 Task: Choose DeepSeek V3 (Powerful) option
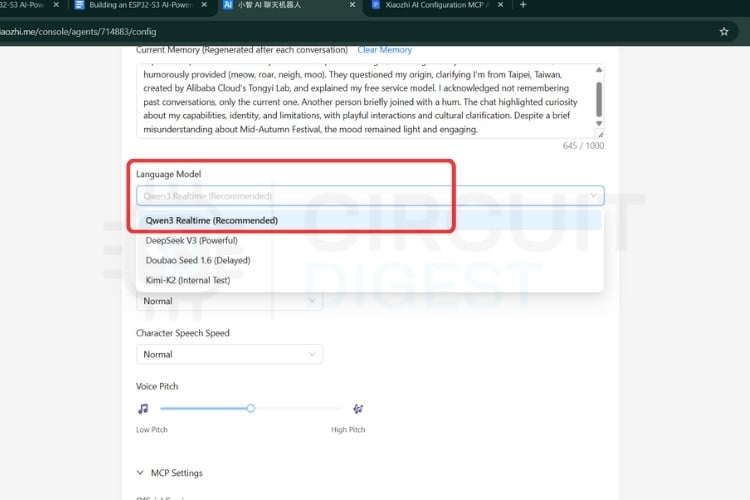click(370, 240)
